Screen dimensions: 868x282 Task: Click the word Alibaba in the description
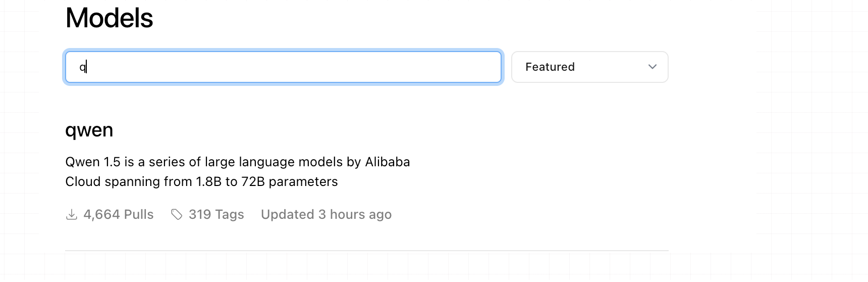coord(388,162)
